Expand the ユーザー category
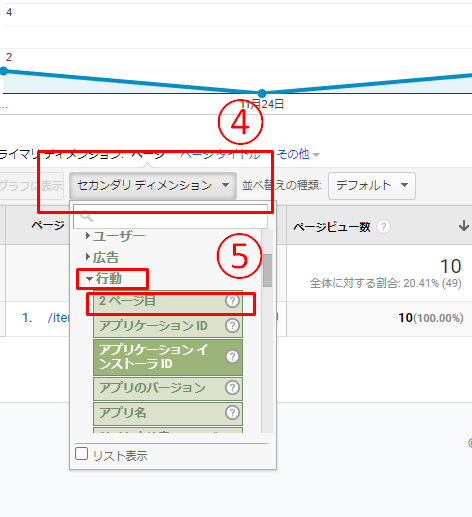This screenshot has width=472, height=517. coord(115,236)
